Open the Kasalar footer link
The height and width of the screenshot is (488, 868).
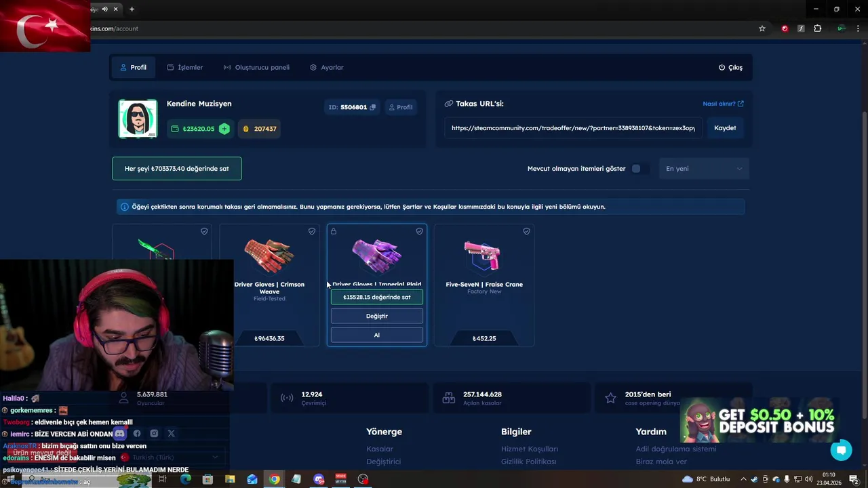pos(380,449)
